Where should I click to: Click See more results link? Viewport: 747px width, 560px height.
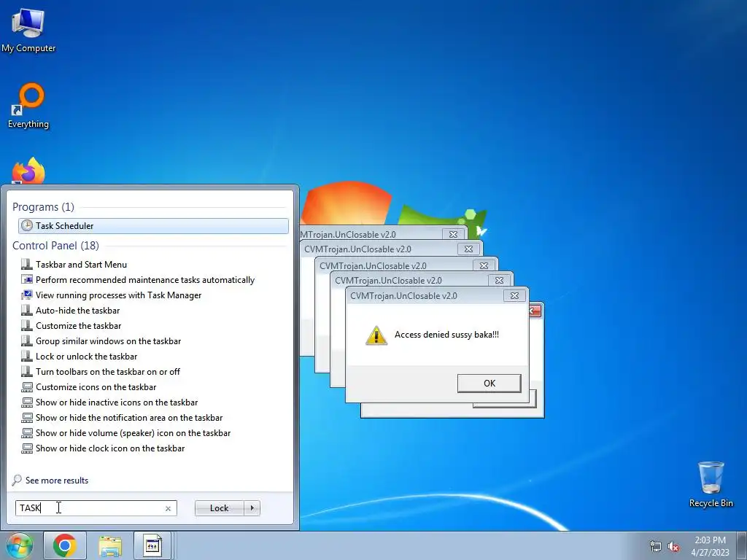click(57, 480)
